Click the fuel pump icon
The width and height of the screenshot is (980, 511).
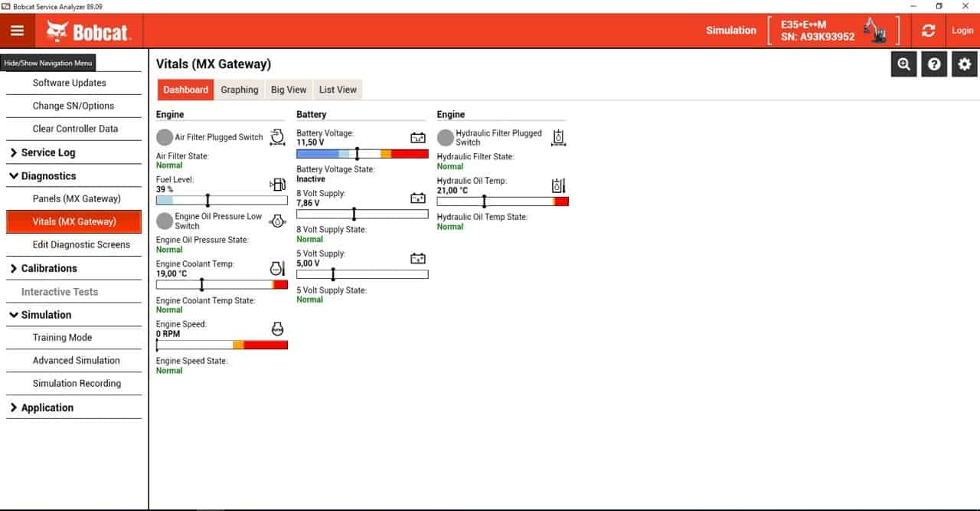click(277, 185)
